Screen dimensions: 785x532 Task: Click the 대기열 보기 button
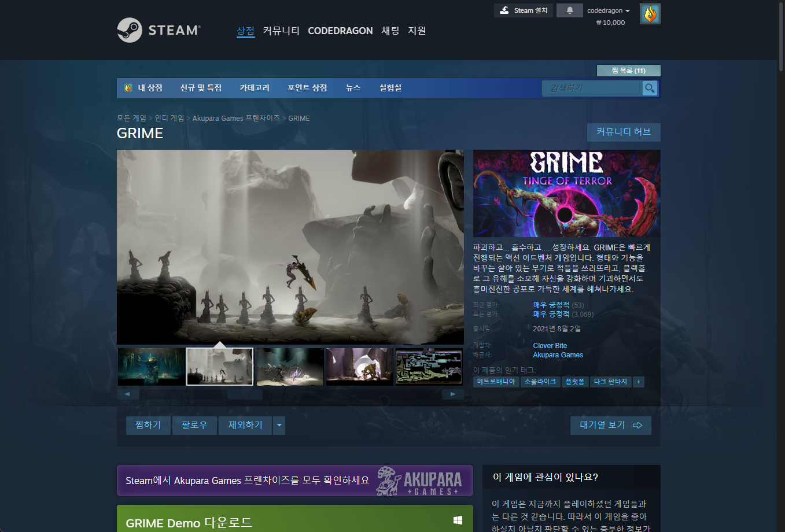611,426
